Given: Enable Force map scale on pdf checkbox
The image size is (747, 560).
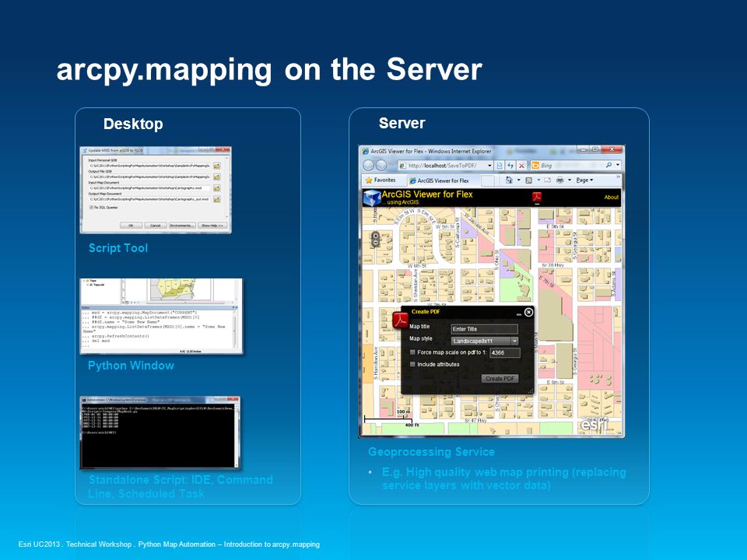Looking at the screenshot, I should pos(412,352).
